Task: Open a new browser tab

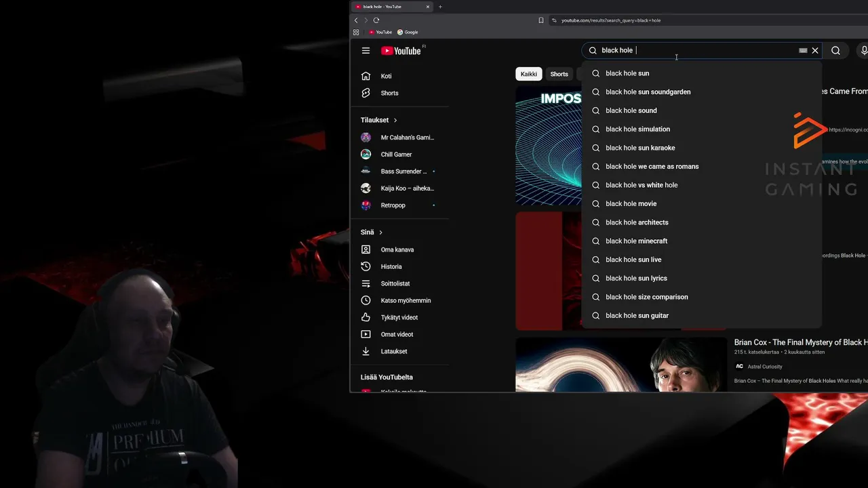Action: tap(440, 7)
